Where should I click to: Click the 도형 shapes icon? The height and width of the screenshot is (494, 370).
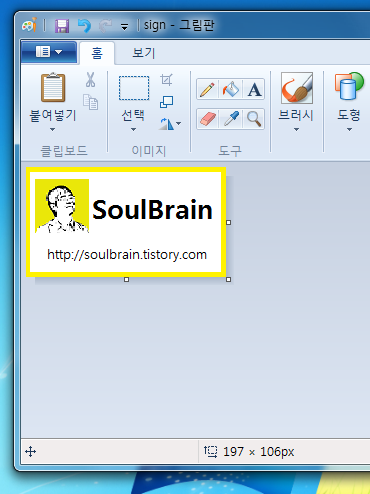(x=349, y=86)
